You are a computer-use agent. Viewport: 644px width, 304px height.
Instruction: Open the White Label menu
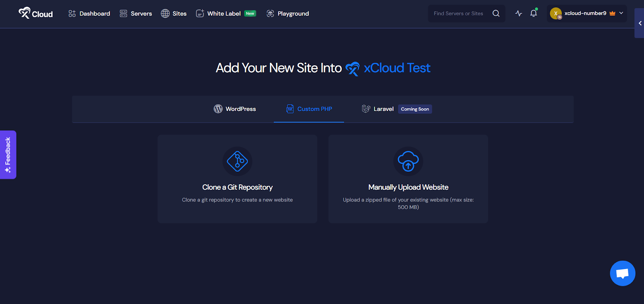tap(226, 14)
